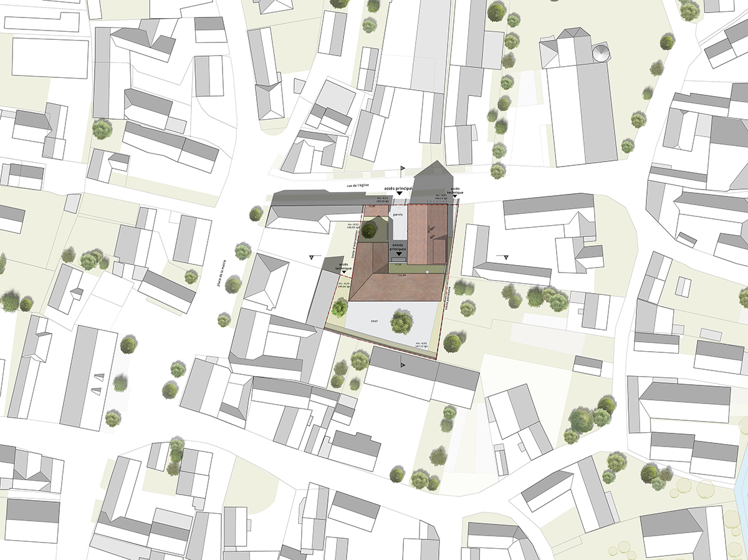
Task: Select the "niv. -0,02 167,12 ign" level note
Action: click(x=421, y=345)
